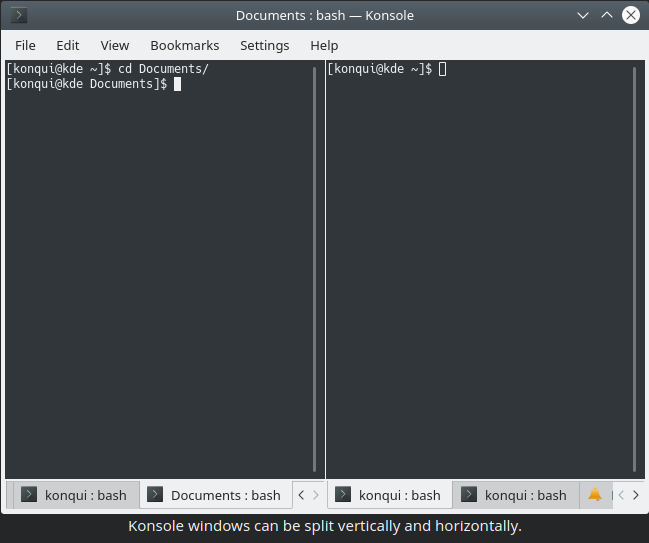
Task: Open the Bookmarks menu
Action: pos(185,45)
